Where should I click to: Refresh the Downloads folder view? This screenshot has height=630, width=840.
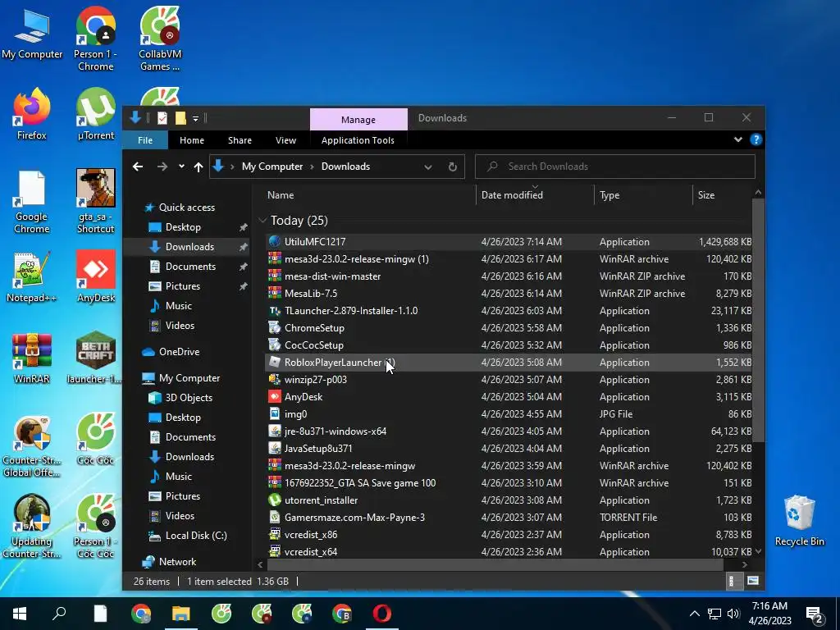(x=452, y=167)
